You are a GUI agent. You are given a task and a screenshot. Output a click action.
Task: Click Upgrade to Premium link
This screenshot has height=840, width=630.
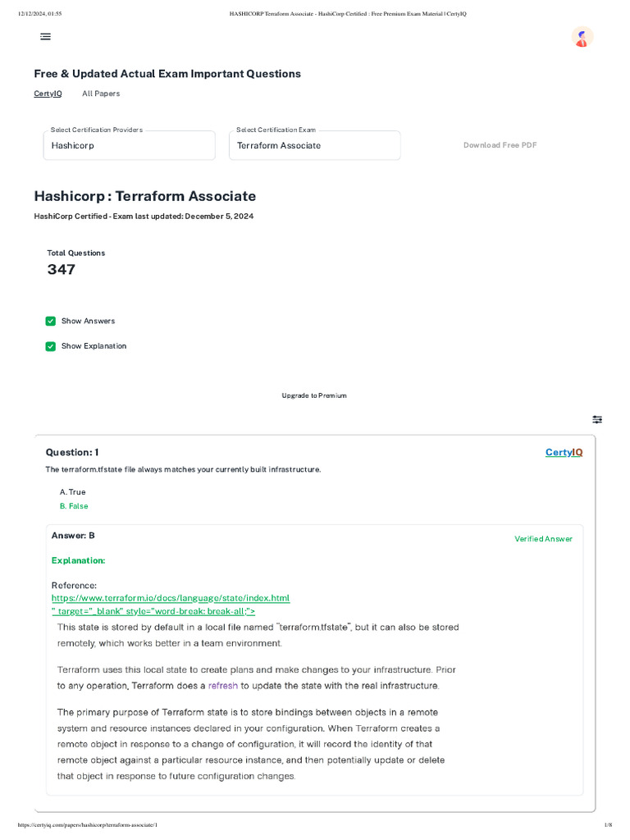pyautogui.click(x=314, y=395)
